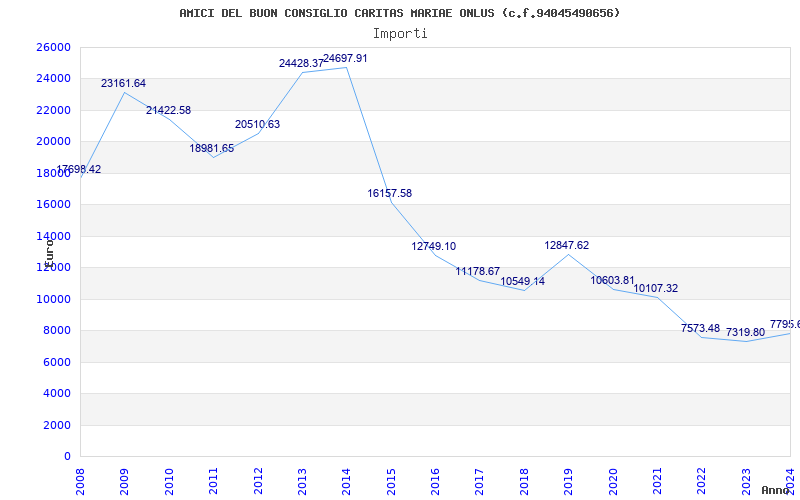Click y-axis value 0
Image resolution: width=800 pixels, height=500 pixels.
tap(67, 457)
